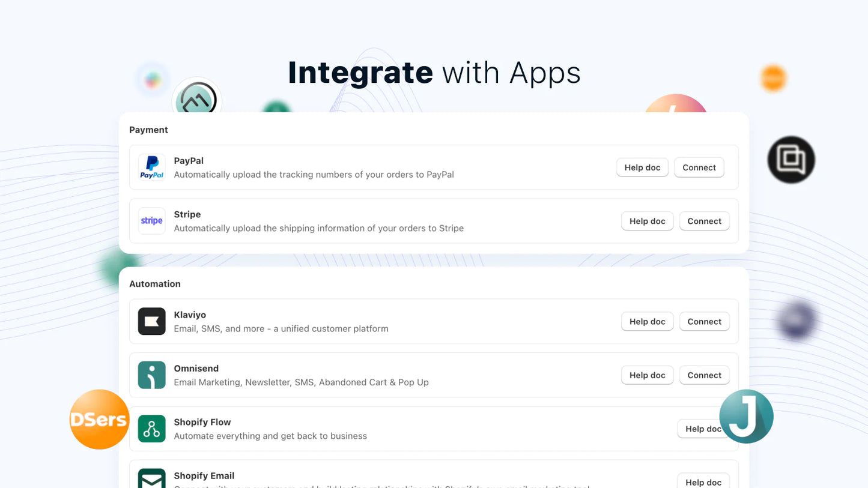Viewport: 868px width, 488px height.
Task: Select the Judge.me circular logo
Action: pyautogui.click(x=746, y=417)
